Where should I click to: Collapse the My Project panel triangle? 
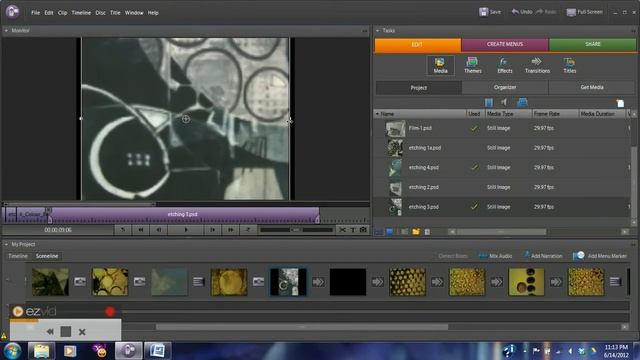pos(6,244)
